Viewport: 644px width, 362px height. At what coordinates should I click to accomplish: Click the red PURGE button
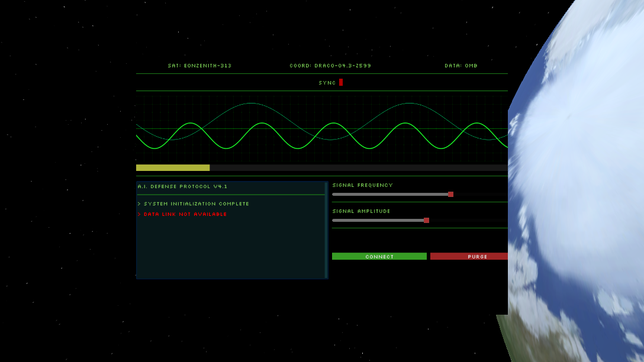point(469,256)
